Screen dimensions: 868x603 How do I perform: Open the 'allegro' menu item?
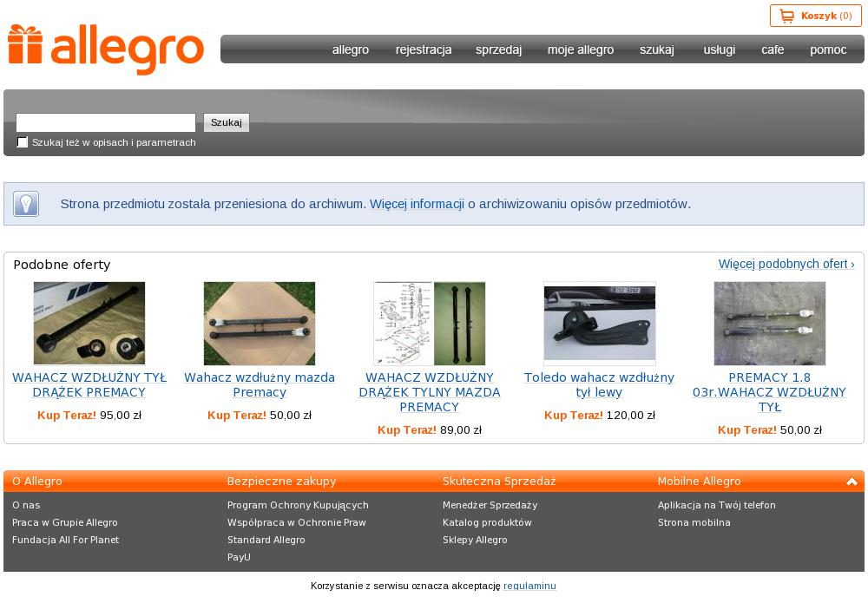click(351, 49)
